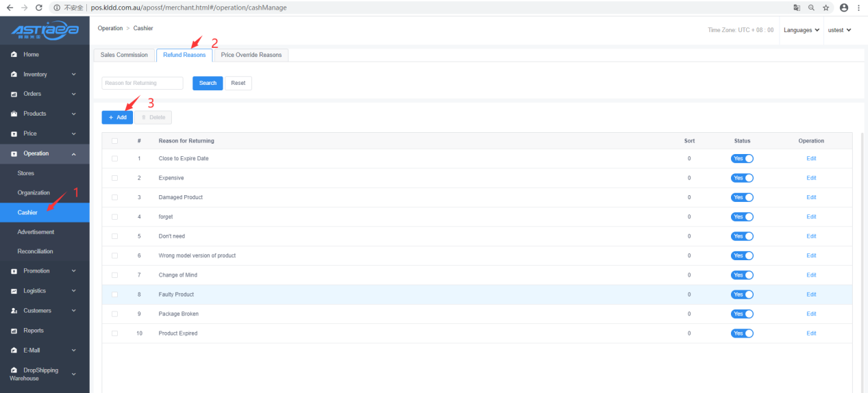This screenshot has width=868, height=393.
Task: Expand the Inventory sidebar menu
Action: (45, 74)
